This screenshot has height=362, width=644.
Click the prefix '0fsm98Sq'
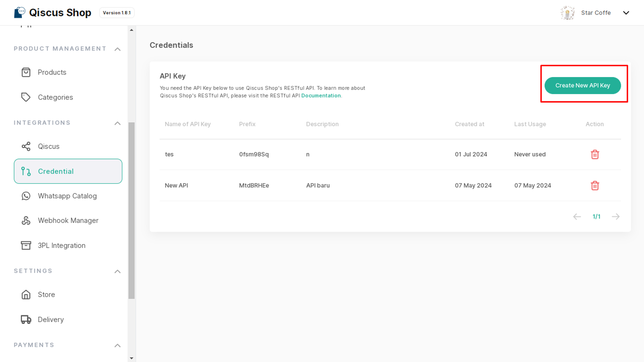click(x=254, y=154)
